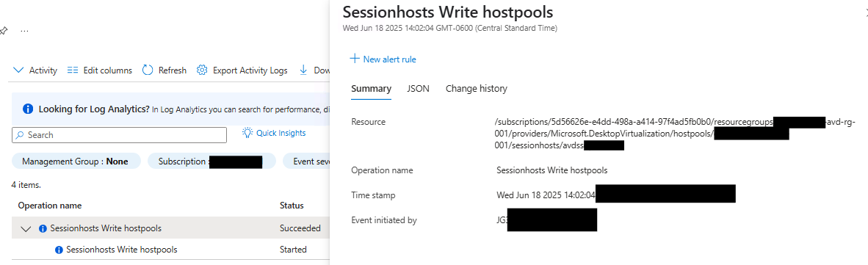Select the Started Sessionhosts Write hostpools row
This screenshot has height=265, width=868.
[x=170, y=250]
